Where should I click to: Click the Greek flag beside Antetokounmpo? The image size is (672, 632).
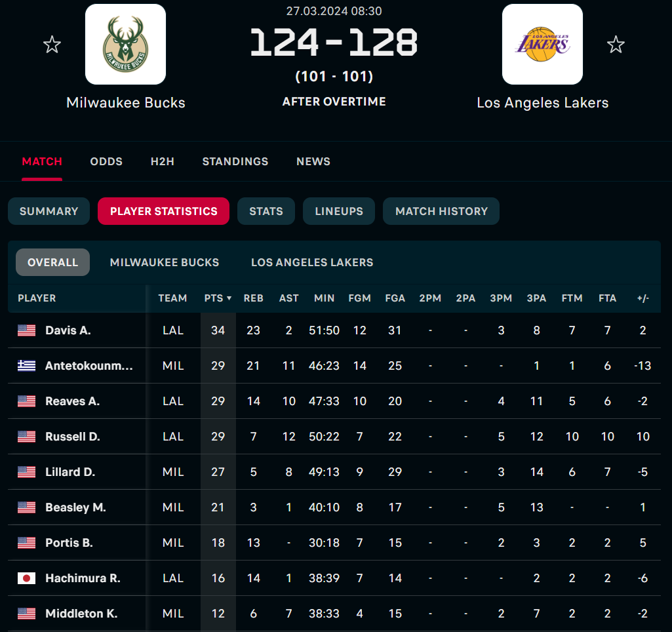26,366
